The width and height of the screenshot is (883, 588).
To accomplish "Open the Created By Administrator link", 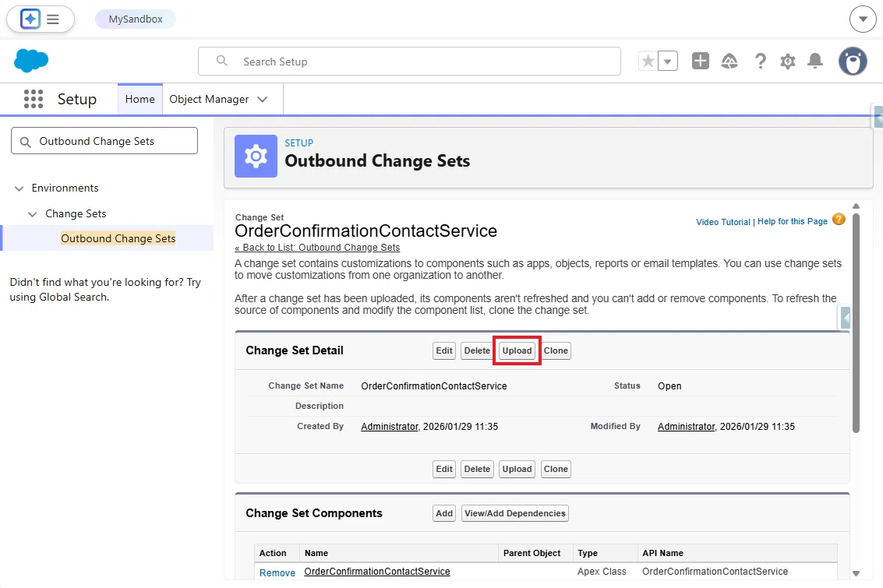I will (390, 427).
